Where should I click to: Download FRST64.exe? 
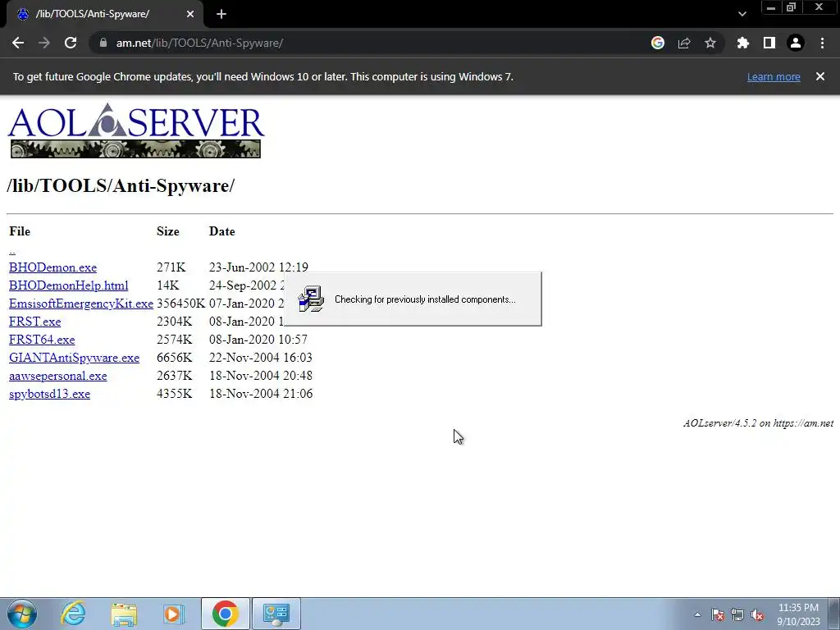(x=42, y=340)
